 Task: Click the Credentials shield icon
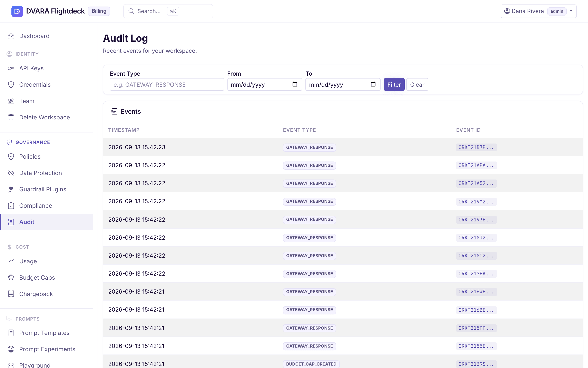(x=11, y=85)
